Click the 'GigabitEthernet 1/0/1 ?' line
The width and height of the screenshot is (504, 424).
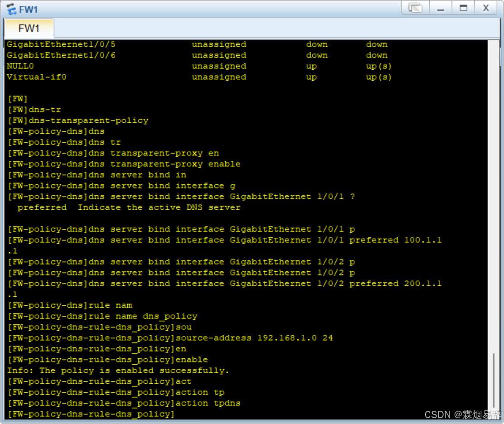[x=181, y=197]
